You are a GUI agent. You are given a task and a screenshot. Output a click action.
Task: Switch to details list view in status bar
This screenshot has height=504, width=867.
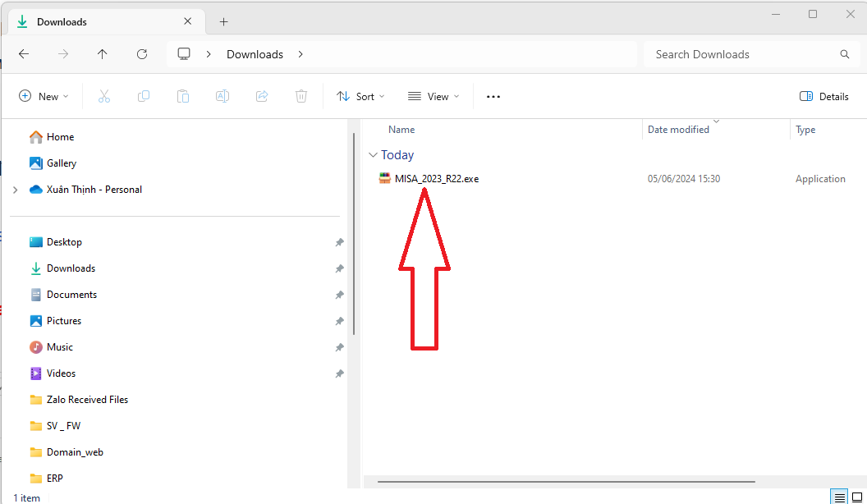839,497
